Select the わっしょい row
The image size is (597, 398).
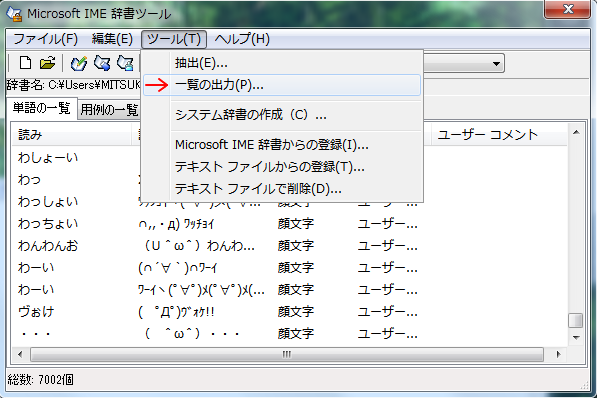(x=48, y=202)
